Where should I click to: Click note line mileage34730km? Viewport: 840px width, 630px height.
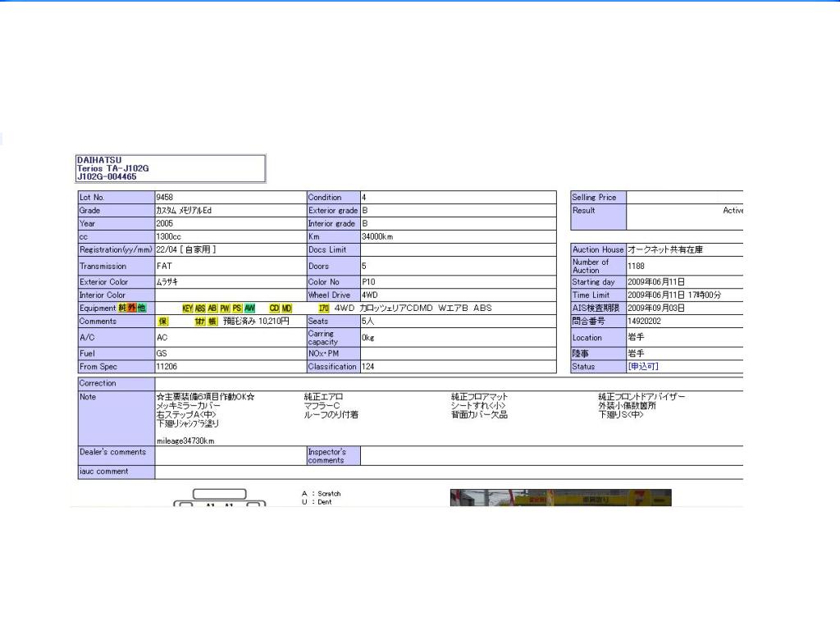[186, 441]
